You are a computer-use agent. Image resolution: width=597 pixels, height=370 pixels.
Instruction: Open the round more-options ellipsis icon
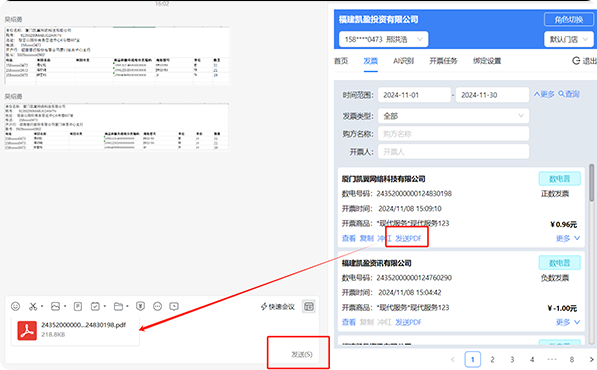coord(157,306)
